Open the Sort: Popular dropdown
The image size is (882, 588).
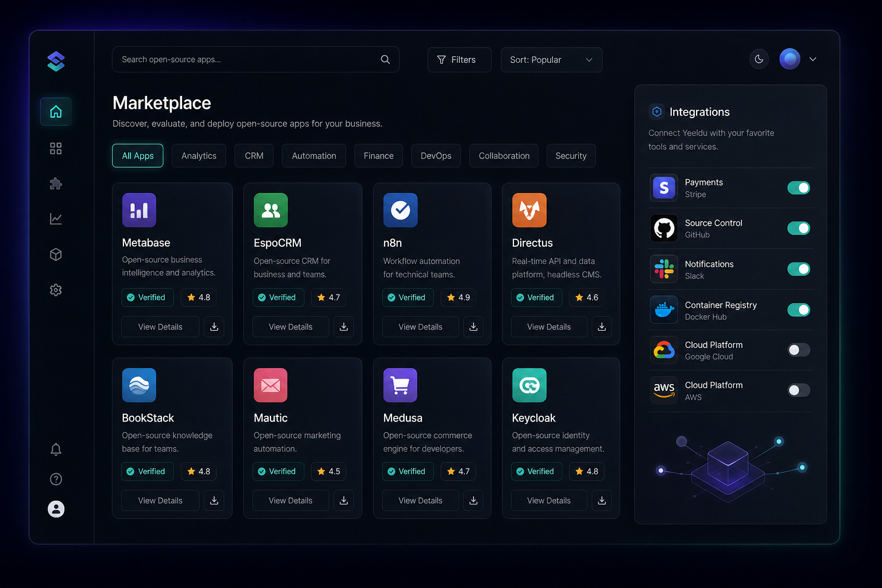click(x=551, y=60)
